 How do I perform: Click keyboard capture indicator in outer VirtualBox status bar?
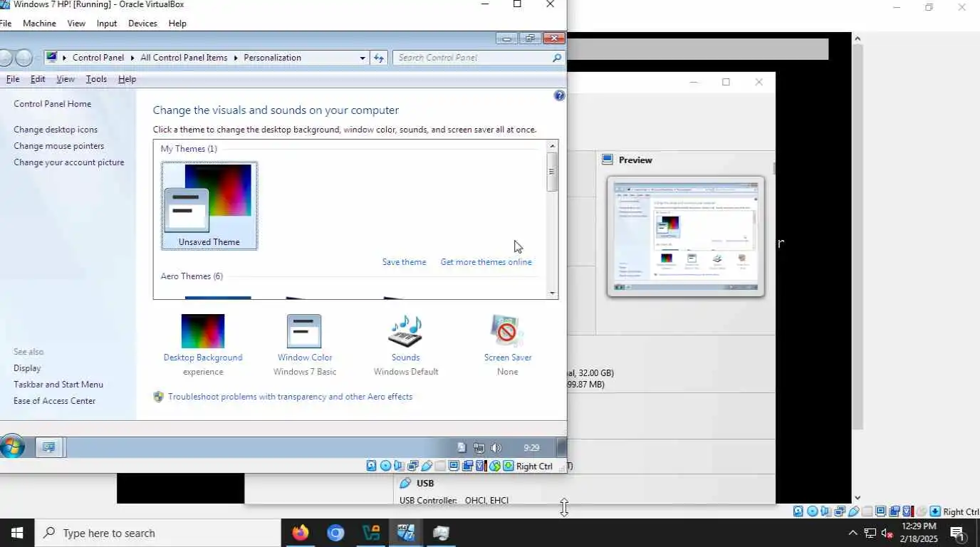pyautogui.click(x=935, y=511)
